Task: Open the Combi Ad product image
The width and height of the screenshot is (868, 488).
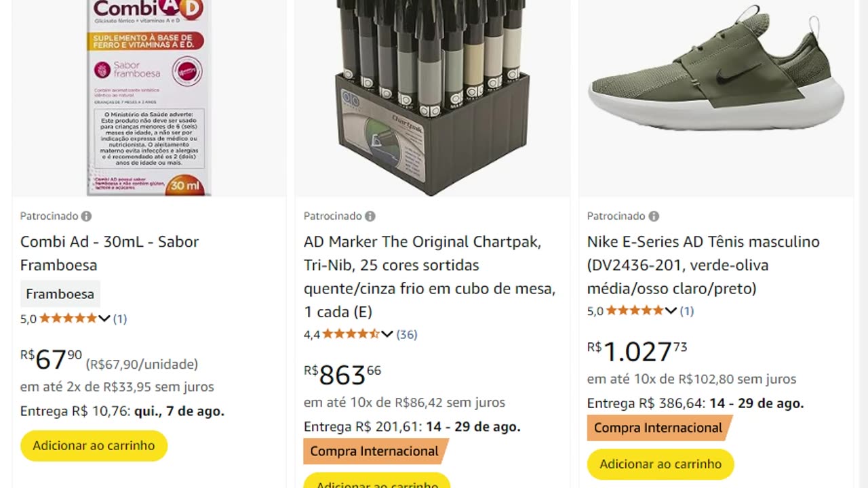Action: pyautogui.click(x=149, y=98)
